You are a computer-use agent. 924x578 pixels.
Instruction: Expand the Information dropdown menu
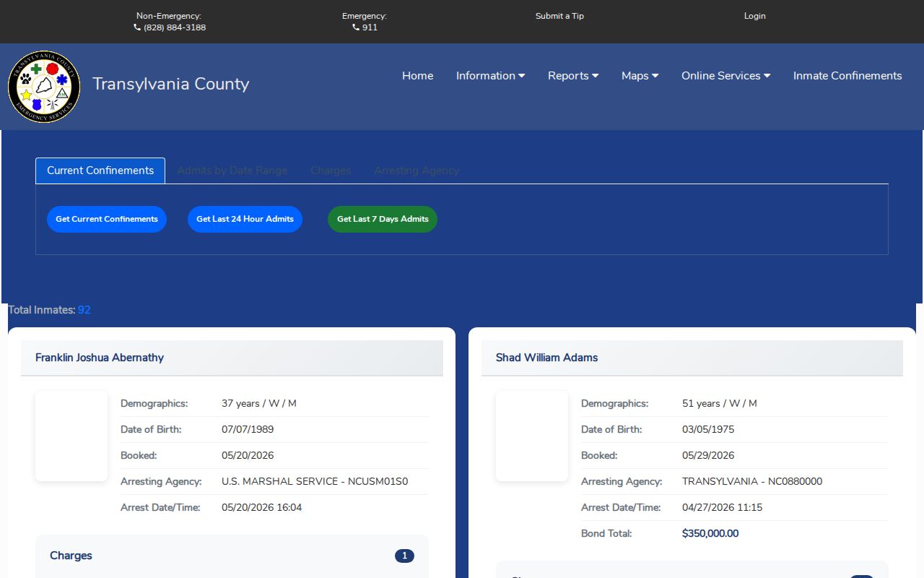click(491, 76)
